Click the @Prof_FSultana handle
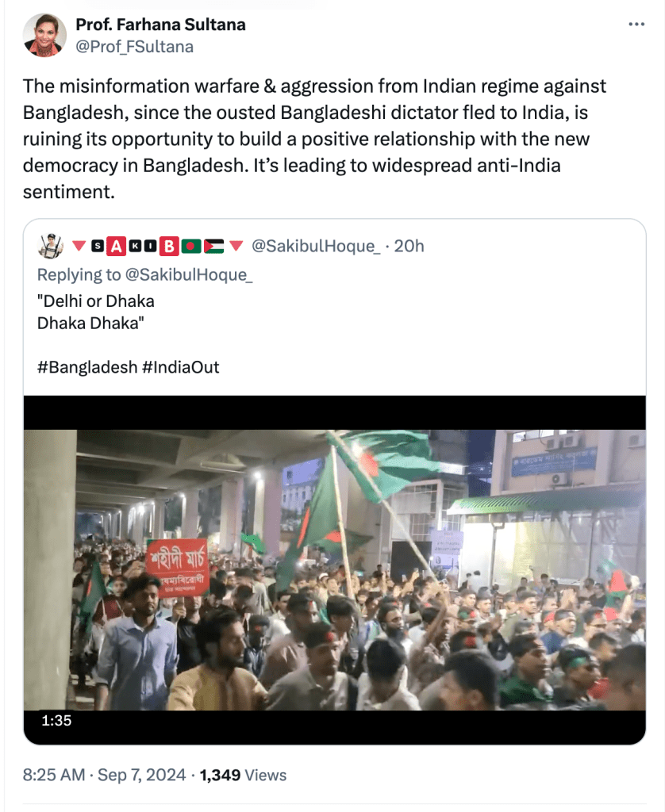Screen dimensions: 665x812 (x=134, y=47)
